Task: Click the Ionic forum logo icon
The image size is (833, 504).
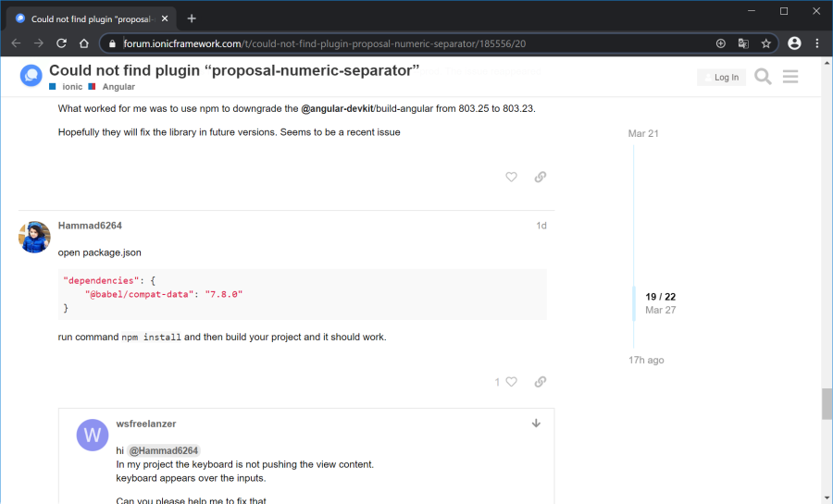Action: [x=31, y=76]
